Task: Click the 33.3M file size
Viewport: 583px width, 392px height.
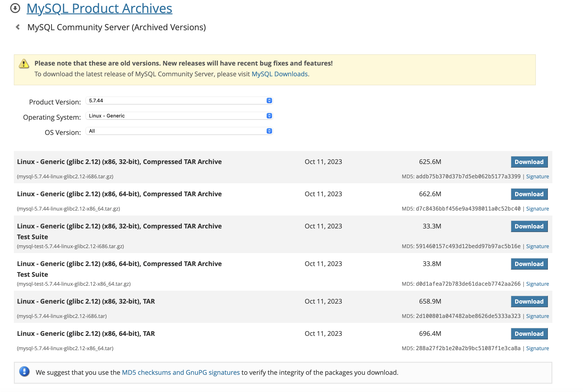Action: click(x=432, y=226)
